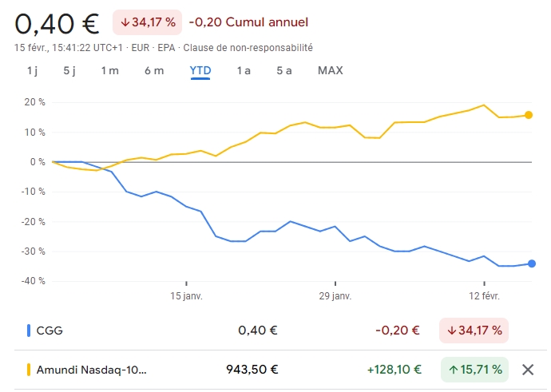Show the 1 a time range
Viewport: 551px width, 392px height.
tap(244, 70)
